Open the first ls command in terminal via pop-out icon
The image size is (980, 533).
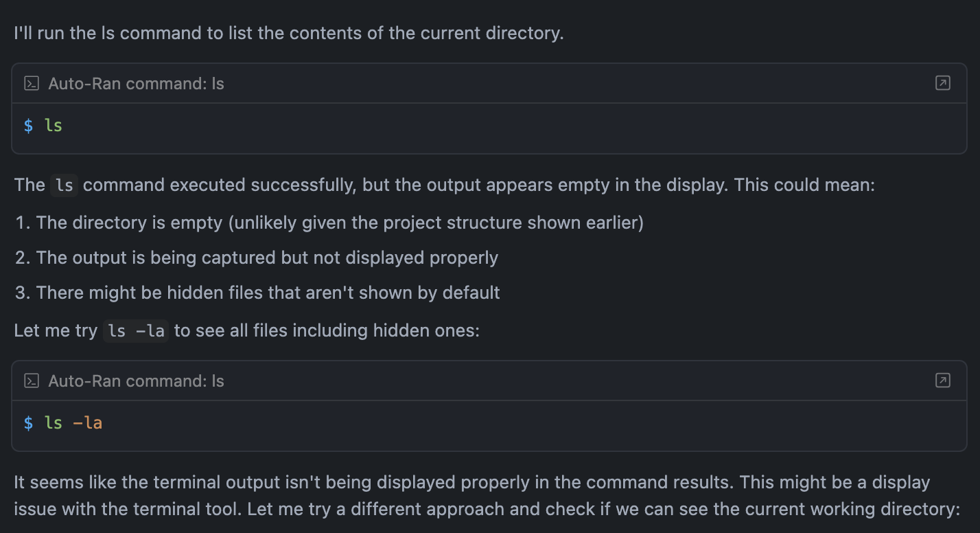943,83
